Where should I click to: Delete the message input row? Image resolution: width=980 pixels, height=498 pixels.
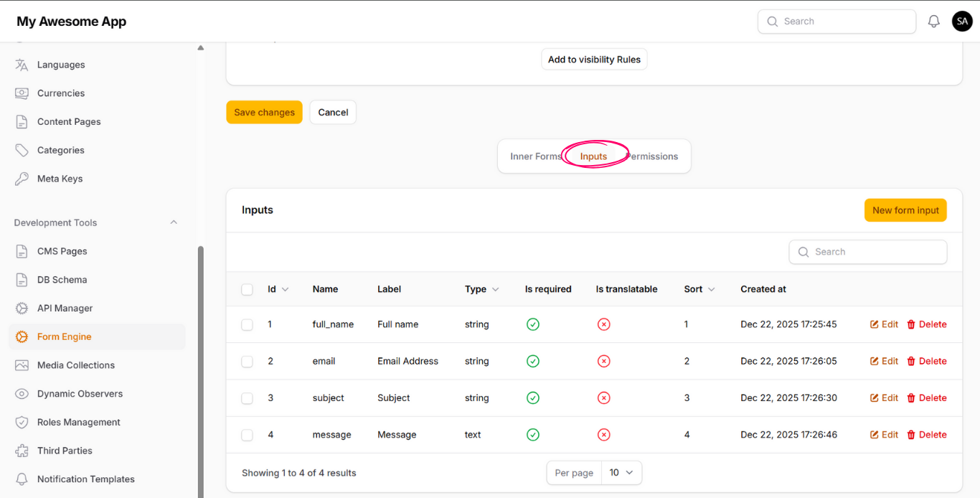coord(926,435)
